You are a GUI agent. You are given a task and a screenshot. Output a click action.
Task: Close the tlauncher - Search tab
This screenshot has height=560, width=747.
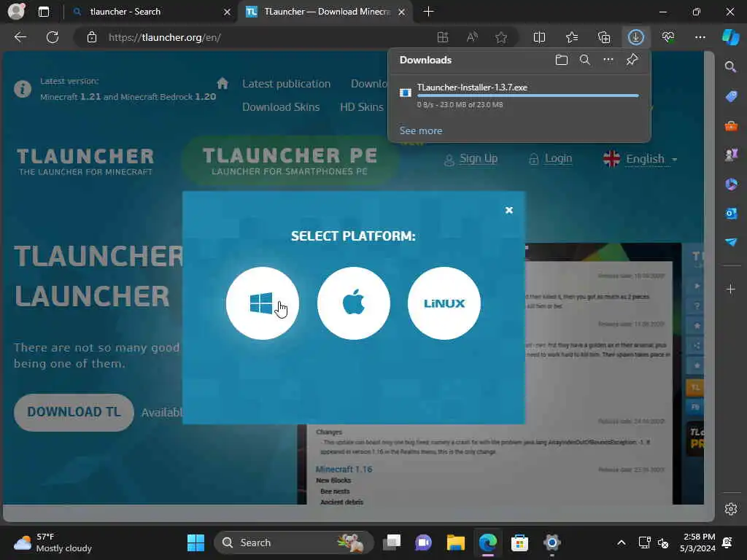coord(228,12)
